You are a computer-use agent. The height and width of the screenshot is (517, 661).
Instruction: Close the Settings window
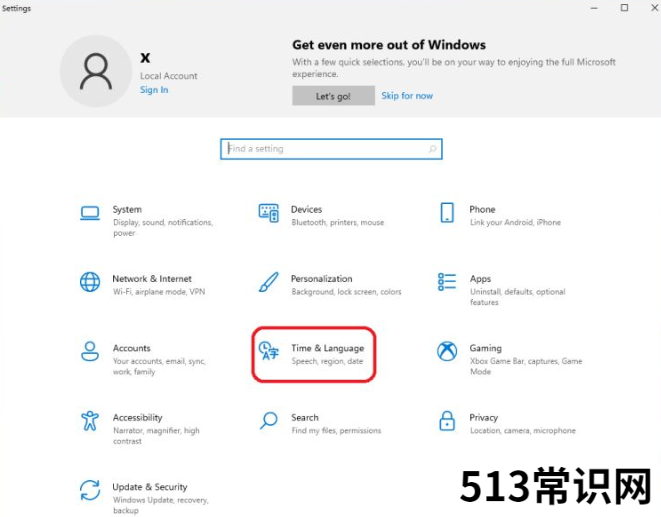[655, 8]
